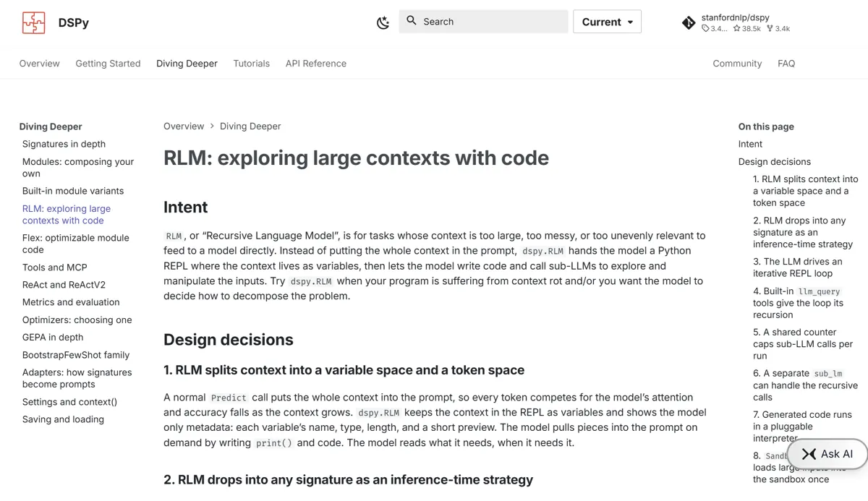This screenshot has width=868, height=501.
Task: Click the Diving Deeper sidebar heading
Action: pos(51,127)
